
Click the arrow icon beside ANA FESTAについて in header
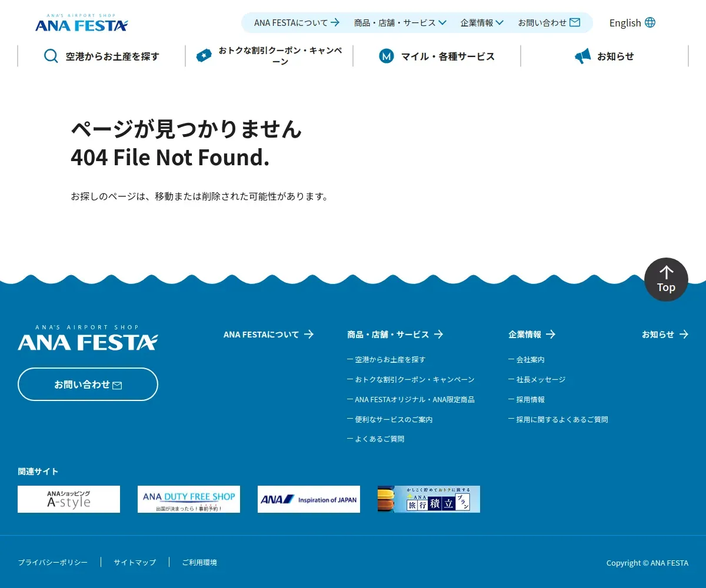coord(335,22)
